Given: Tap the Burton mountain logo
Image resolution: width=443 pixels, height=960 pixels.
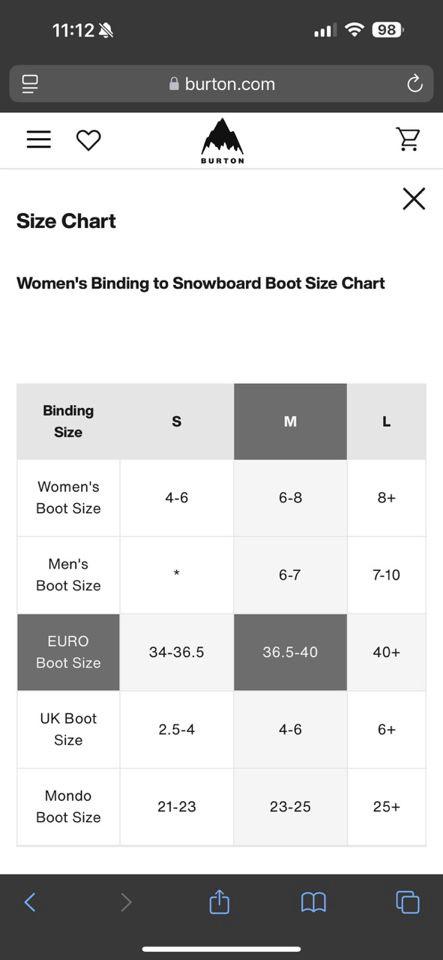Looking at the screenshot, I should click(x=222, y=141).
